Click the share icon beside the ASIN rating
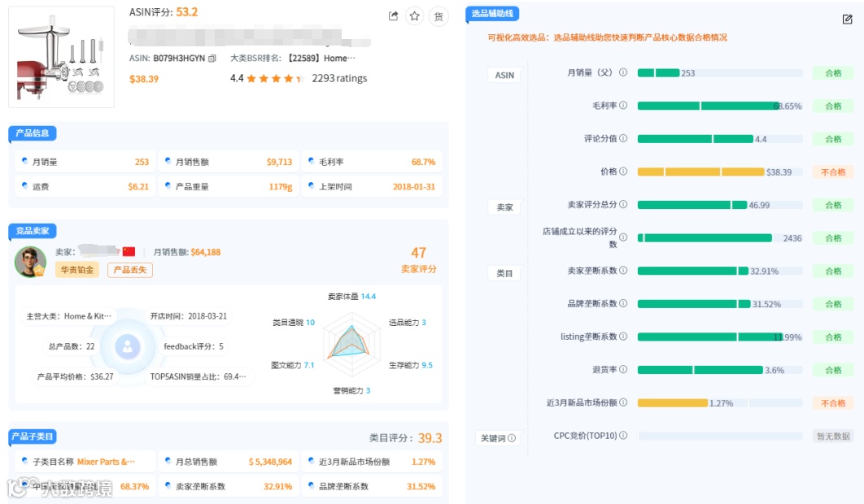This screenshot has width=864, height=504. click(394, 15)
